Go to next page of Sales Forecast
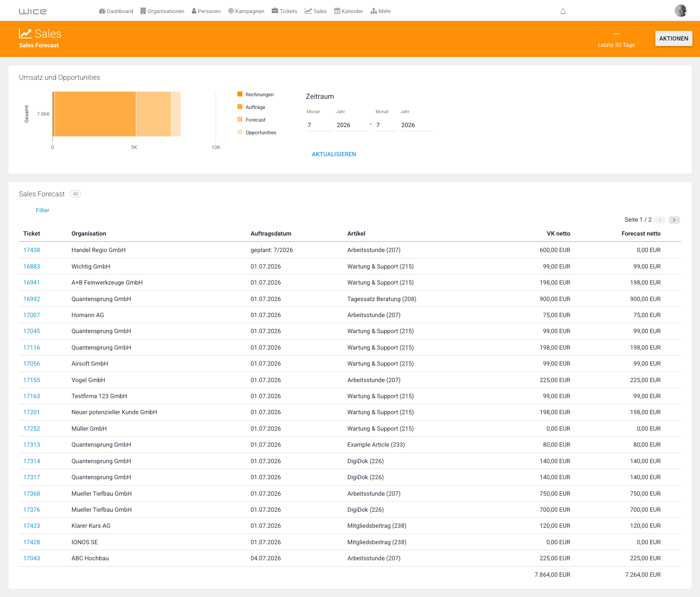The image size is (700, 597). (x=674, y=220)
